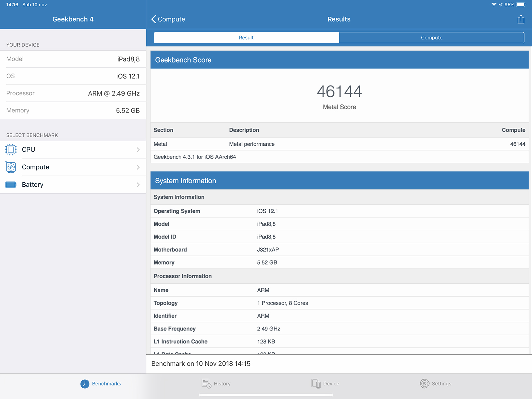Tap the Share icon in top bar
The height and width of the screenshot is (399, 532).
tap(521, 19)
